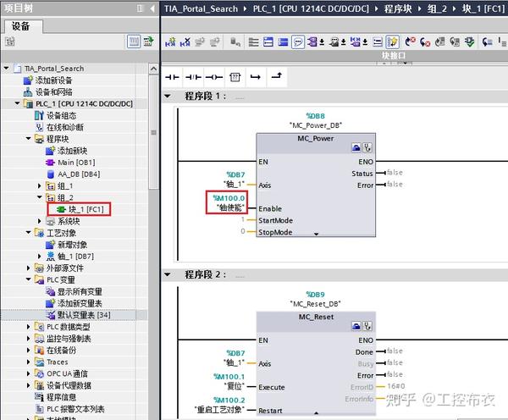508x420 pixels.
Task: Expand the 组_1 folder
Action: point(39,186)
